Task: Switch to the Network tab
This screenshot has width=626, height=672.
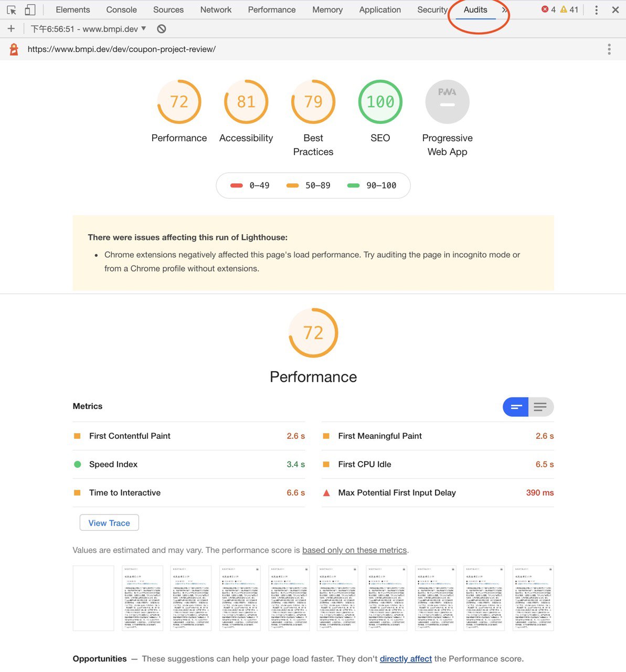Action: (216, 10)
